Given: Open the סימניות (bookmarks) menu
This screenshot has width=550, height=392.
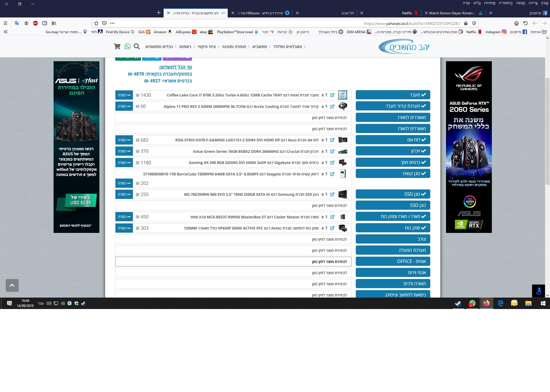Looking at the screenshot, I should (490, 3).
